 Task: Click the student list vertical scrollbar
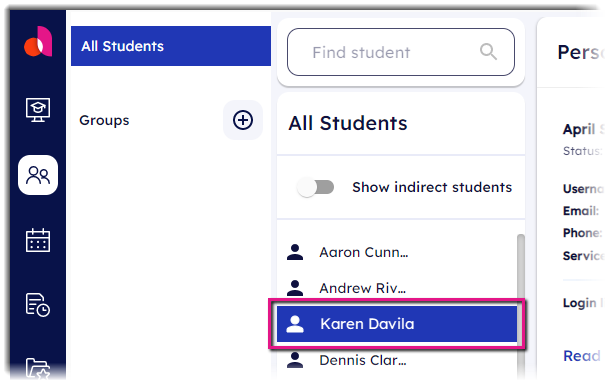[521, 305]
